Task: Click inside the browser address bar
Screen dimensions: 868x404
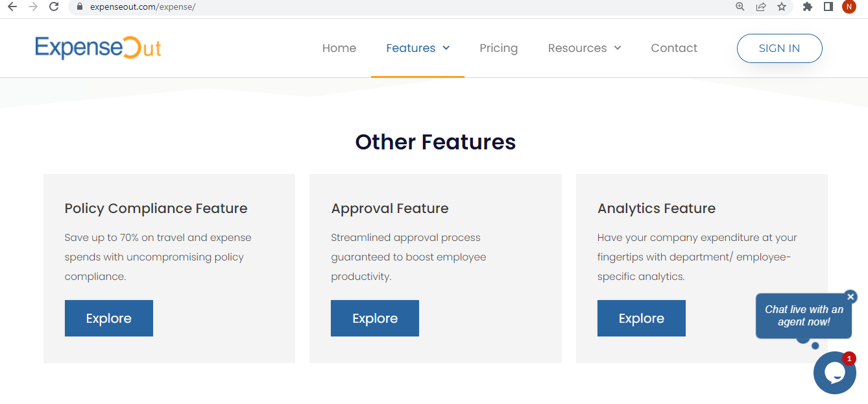Action: (259, 8)
